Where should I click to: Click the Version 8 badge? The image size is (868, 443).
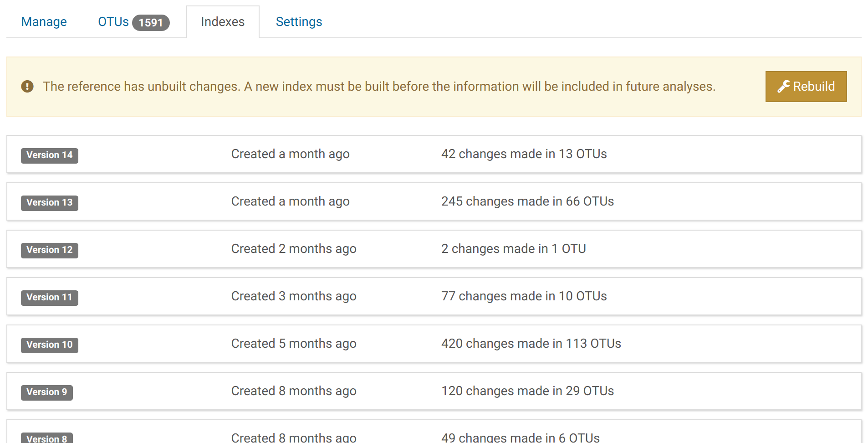pyautogui.click(x=47, y=438)
